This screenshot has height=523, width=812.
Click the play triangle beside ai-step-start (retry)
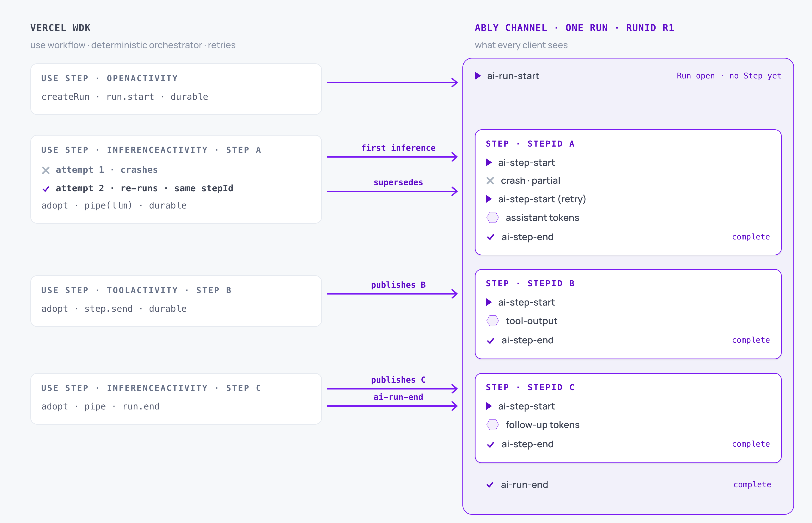pos(489,199)
